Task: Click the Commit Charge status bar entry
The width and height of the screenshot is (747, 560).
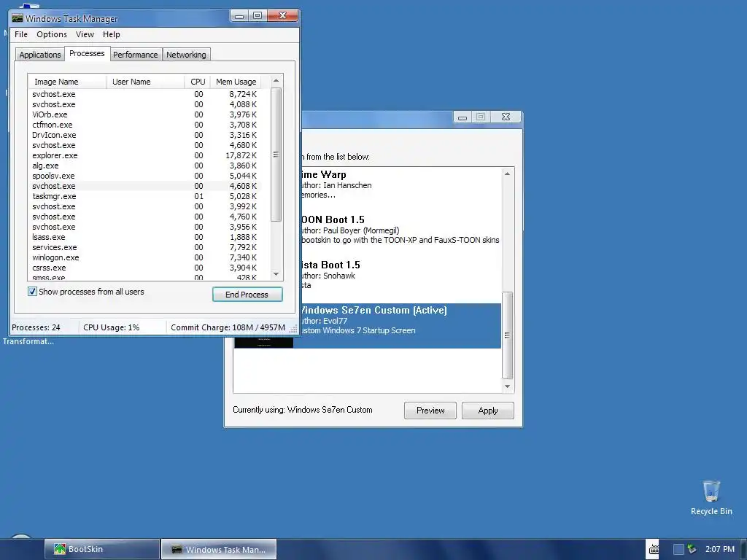Action: 228,327
